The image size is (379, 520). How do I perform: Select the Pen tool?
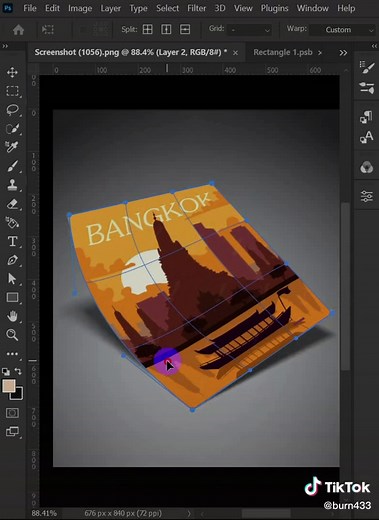(12, 260)
